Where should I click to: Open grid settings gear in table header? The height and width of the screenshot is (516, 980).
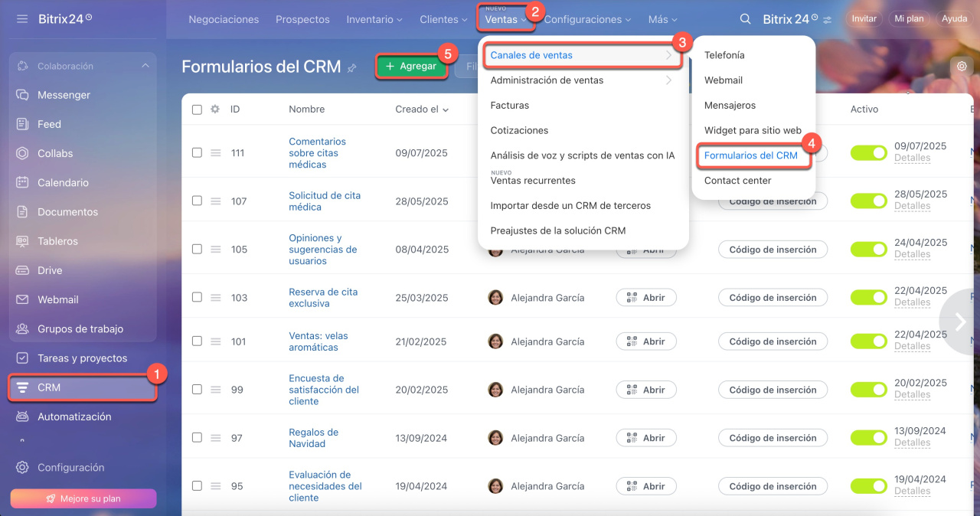215,109
